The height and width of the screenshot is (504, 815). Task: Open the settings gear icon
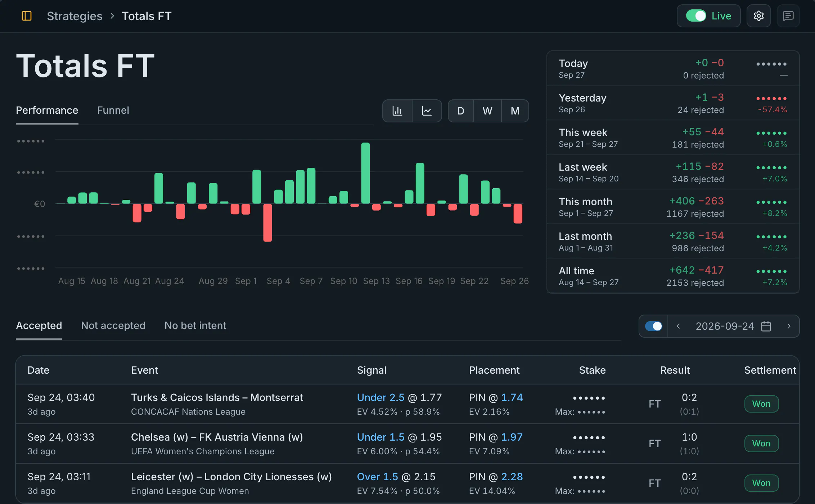coord(758,16)
